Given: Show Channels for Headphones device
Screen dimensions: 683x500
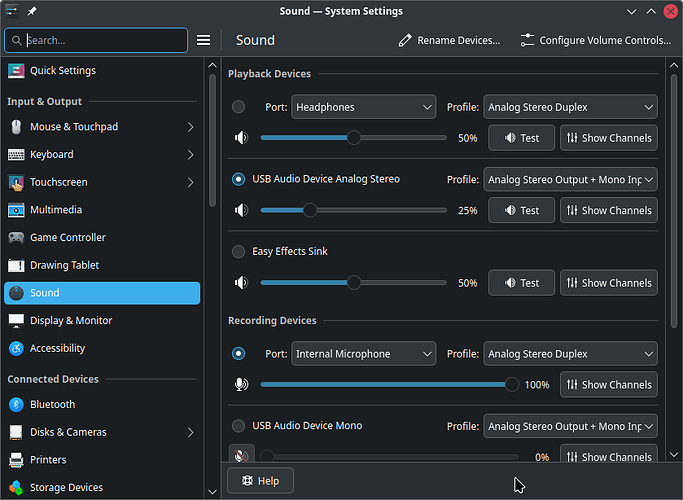Looking at the screenshot, I should (609, 138).
